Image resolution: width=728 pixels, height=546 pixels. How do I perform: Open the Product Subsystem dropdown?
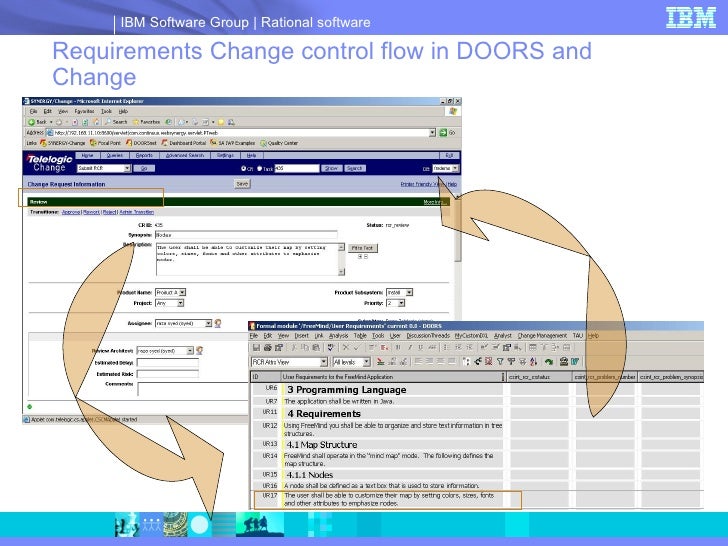(x=399, y=292)
